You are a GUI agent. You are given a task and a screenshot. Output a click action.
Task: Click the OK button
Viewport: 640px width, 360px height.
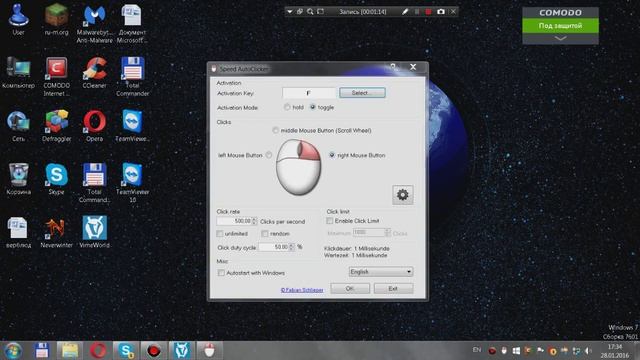[350, 289]
